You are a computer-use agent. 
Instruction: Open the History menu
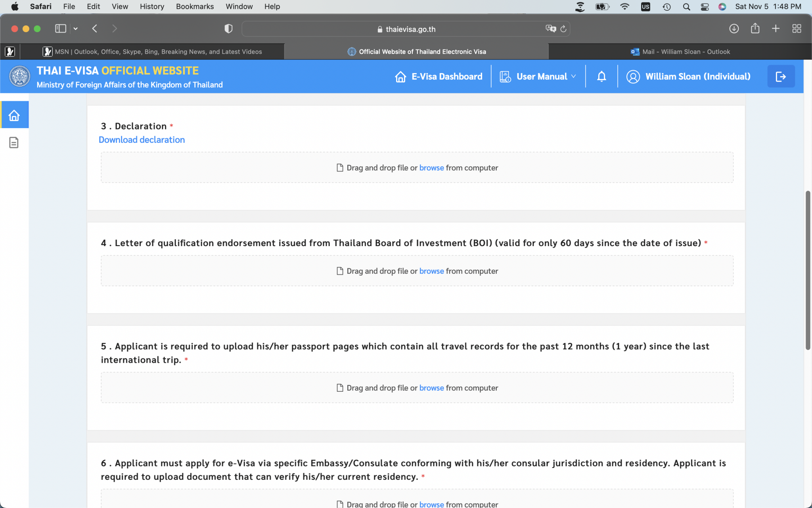coord(152,6)
